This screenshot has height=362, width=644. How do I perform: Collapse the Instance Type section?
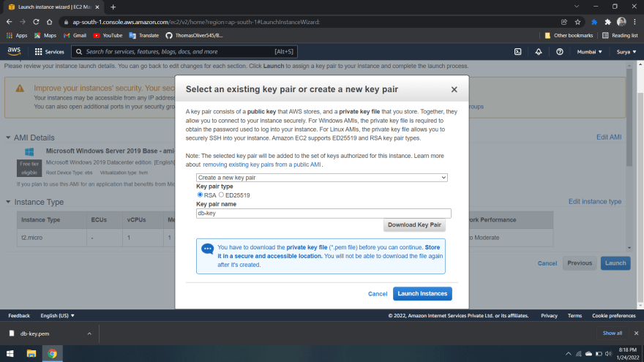pyautogui.click(x=8, y=202)
